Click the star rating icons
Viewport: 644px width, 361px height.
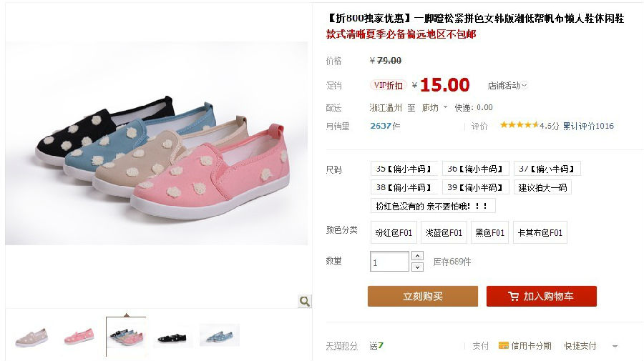tap(519, 125)
